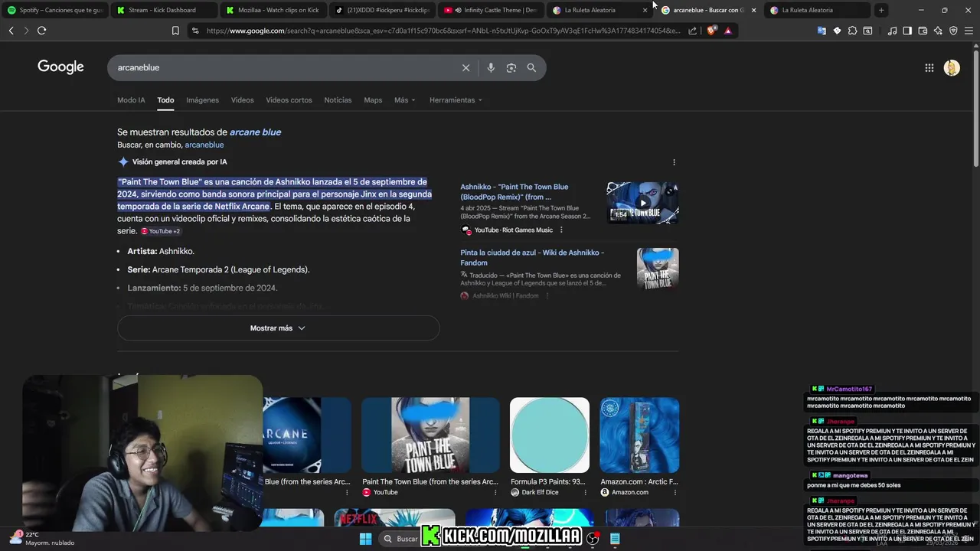Open the Brave Wallet icon
Viewport: 980px width, 551px height.
pyautogui.click(x=923, y=31)
